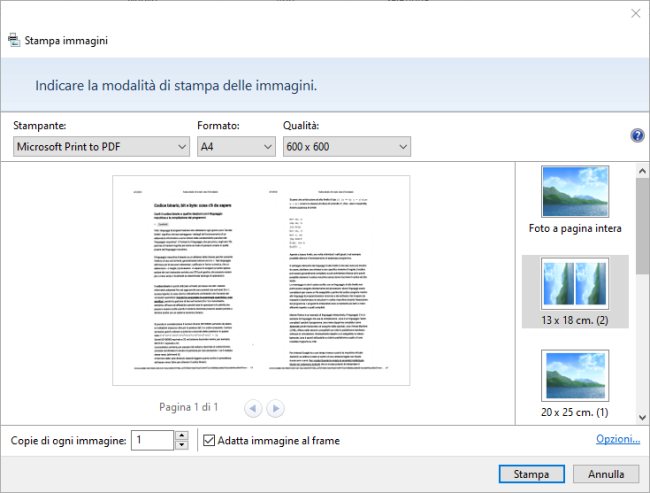Go to previous page arrow in preview
The image size is (650, 493).
[x=253, y=408]
